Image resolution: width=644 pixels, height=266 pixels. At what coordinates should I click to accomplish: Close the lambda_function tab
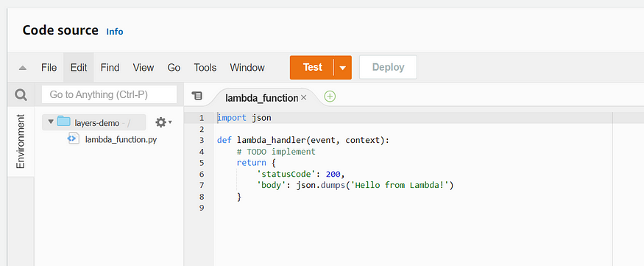pyautogui.click(x=303, y=97)
